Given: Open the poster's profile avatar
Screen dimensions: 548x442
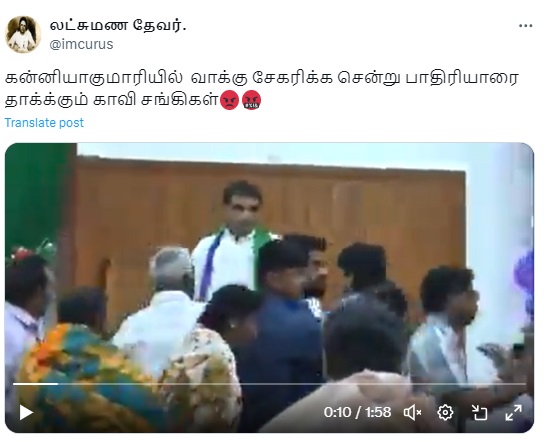Looking at the screenshot, I should coord(23,34).
